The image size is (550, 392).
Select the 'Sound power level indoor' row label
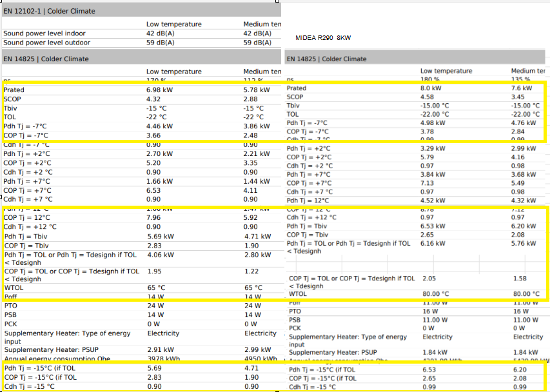pos(44,34)
